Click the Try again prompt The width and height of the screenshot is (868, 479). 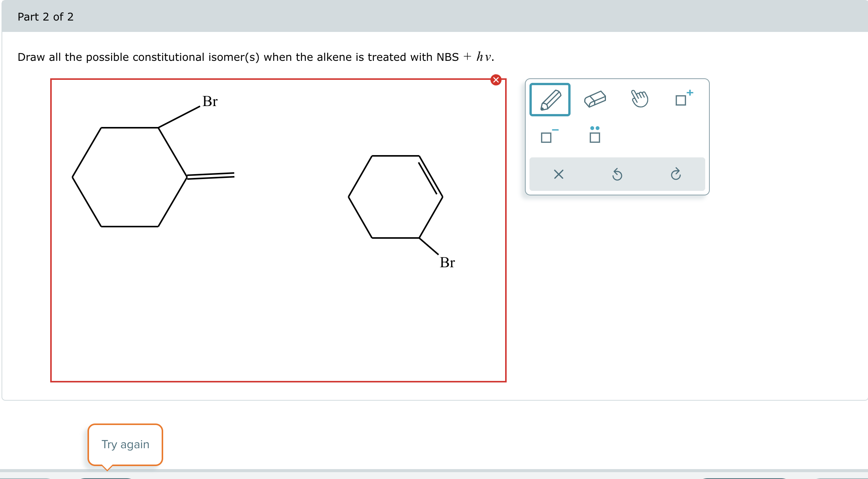coord(125,444)
